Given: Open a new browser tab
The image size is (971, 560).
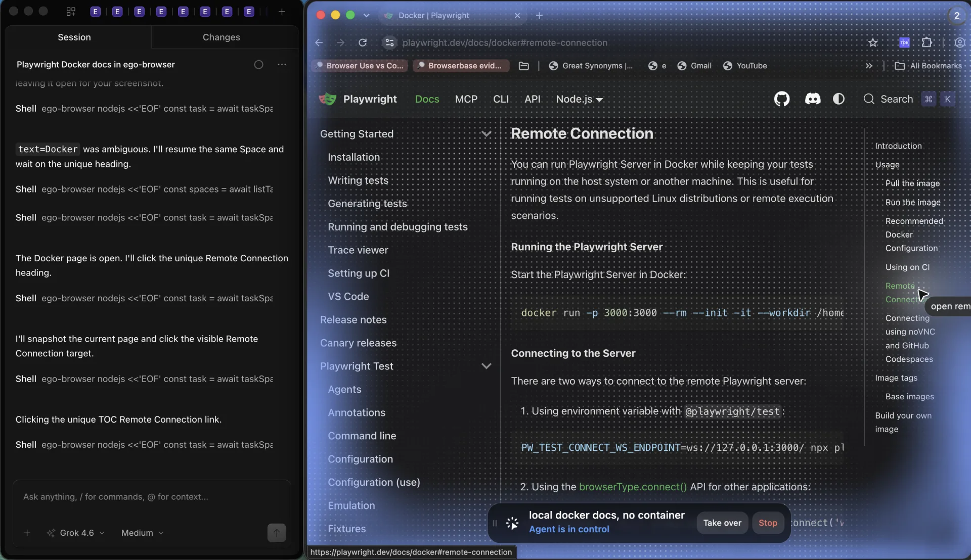Looking at the screenshot, I should coord(539,15).
